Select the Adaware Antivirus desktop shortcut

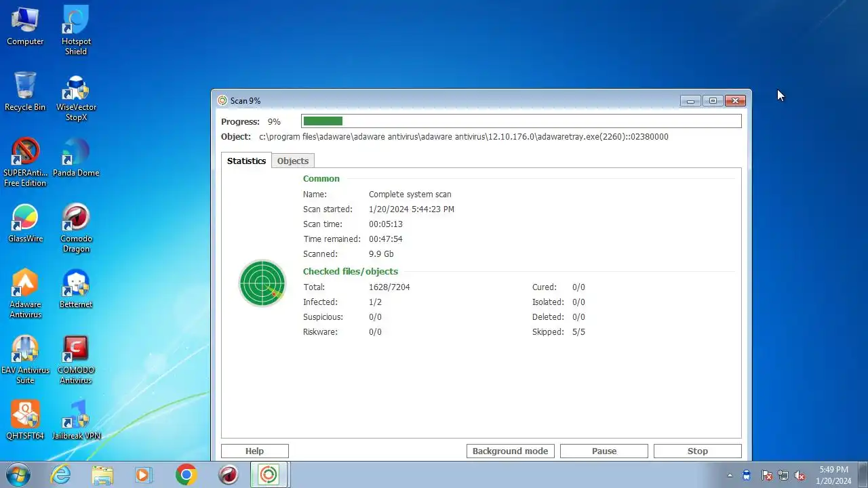[25, 294]
